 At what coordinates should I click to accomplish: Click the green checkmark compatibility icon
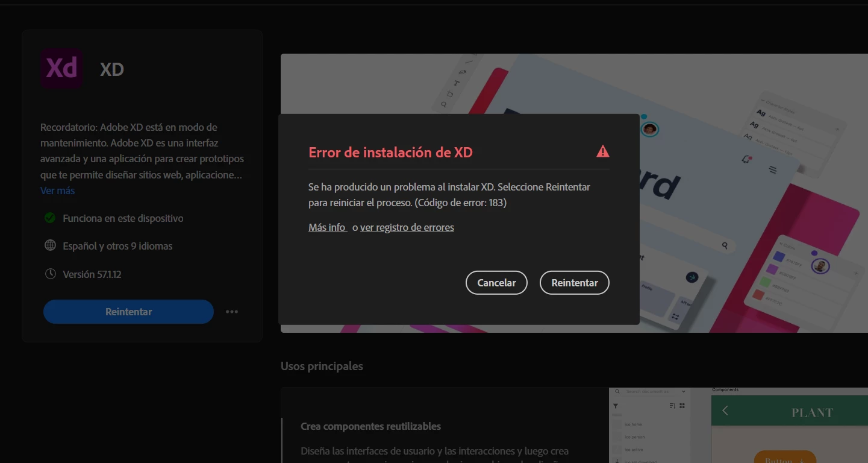coord(50,218)
